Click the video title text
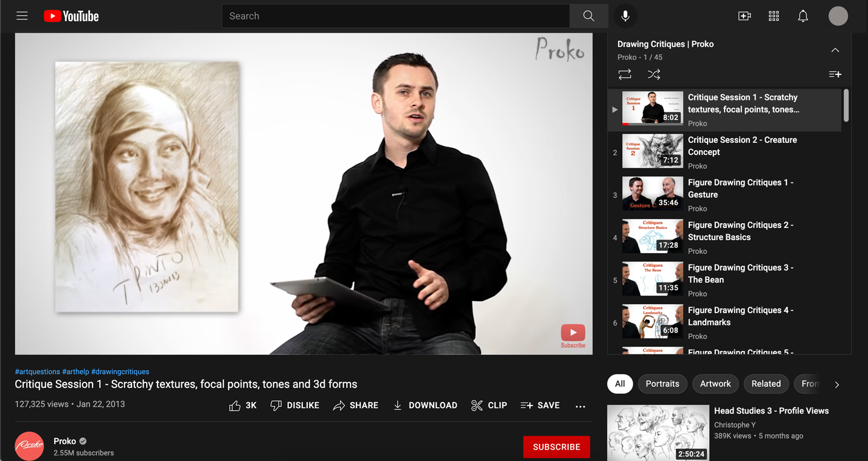The image size is (868, 461). click(x=186, y=384)
